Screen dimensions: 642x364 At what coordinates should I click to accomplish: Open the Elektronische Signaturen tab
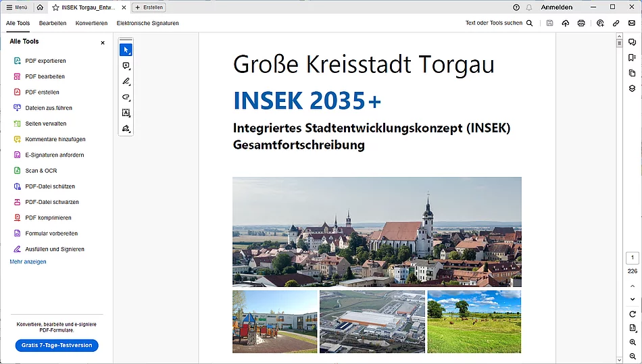click(x=147, y=23)
